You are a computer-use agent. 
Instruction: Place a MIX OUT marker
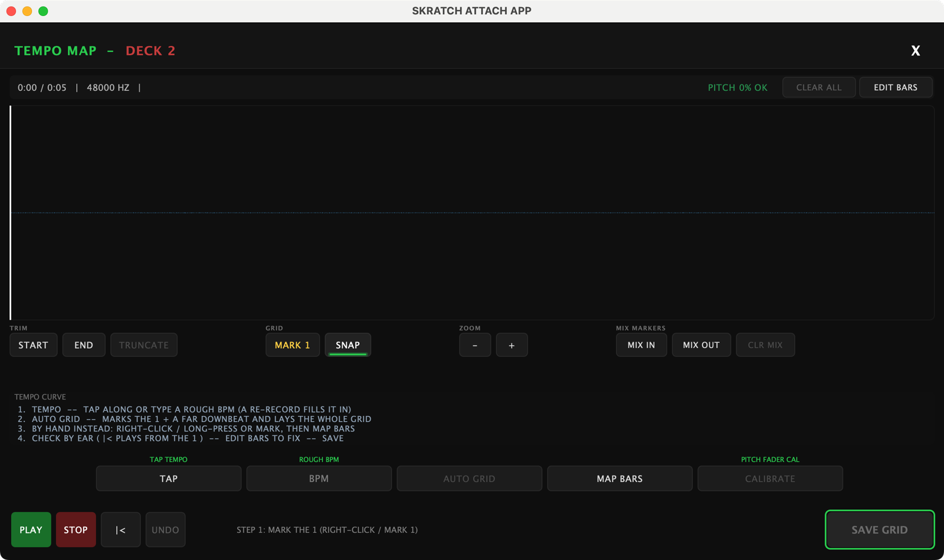(x=702, y=345)
